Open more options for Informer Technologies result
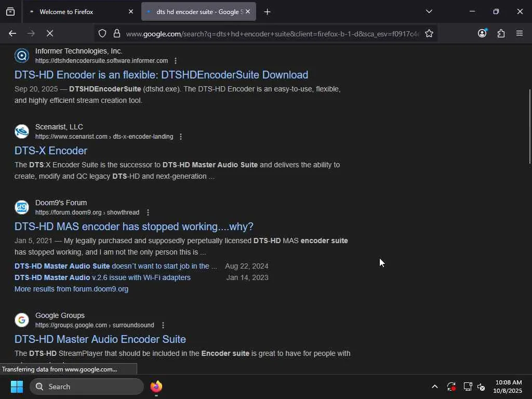Image resolution: width=532 pixels, height=399 pixels. pyautogui.click(x=176, y=61)
